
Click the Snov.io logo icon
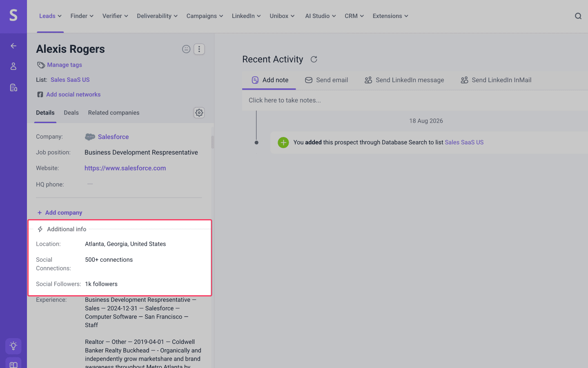13,16
